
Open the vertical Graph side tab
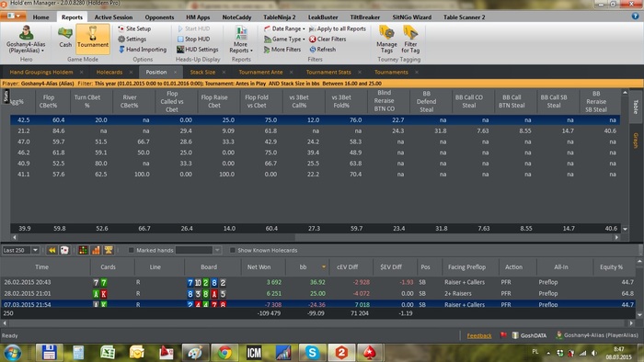point(636,141)
